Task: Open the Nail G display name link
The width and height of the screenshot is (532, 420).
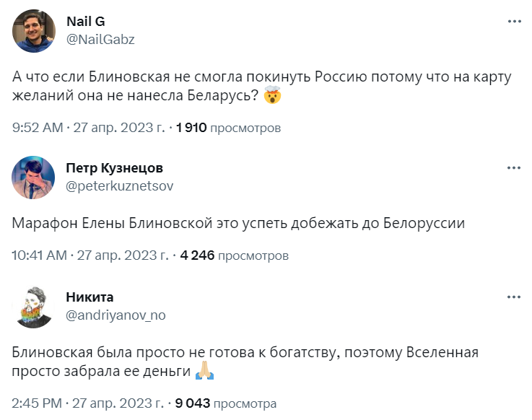Action: coord(85,22)
